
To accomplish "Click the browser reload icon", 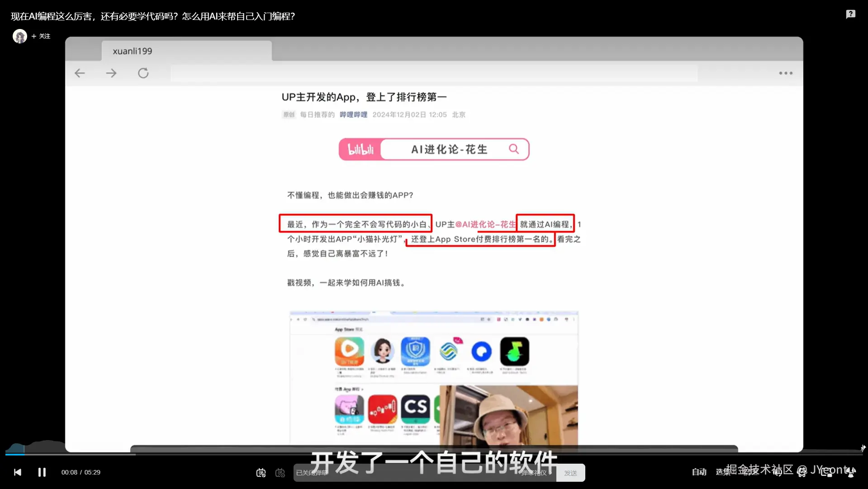I will click(143, 73).
